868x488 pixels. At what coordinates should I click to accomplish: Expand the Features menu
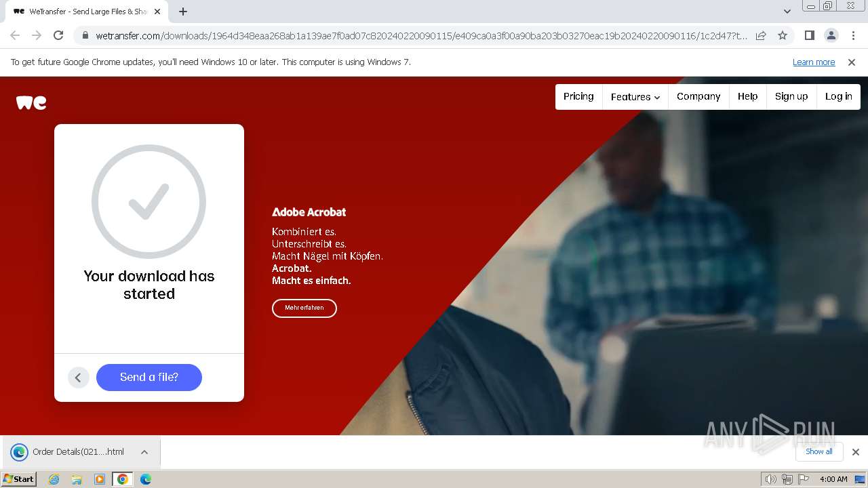click(x=635, y=97)
